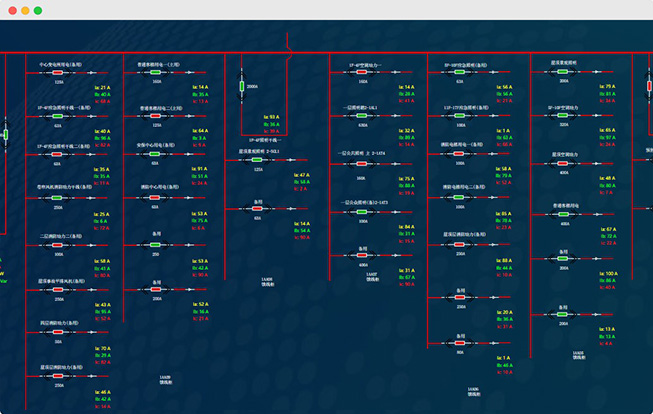Maximize the window with the green button

[38, 10]
